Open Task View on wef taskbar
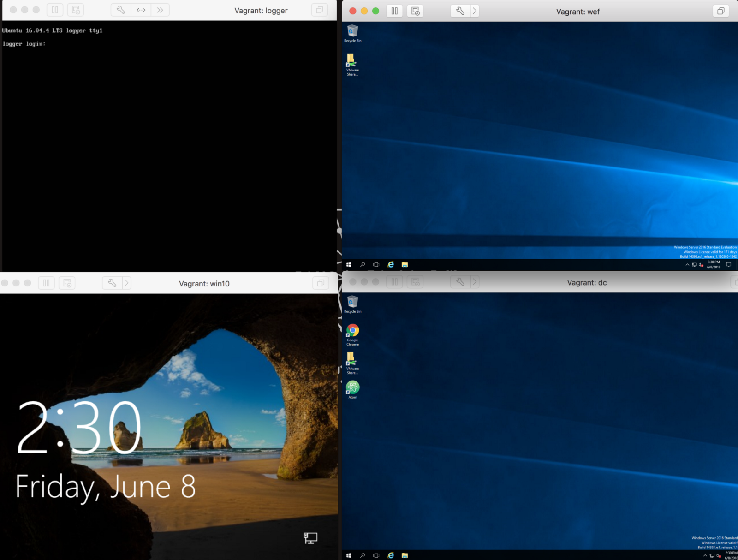 (376, 265)
